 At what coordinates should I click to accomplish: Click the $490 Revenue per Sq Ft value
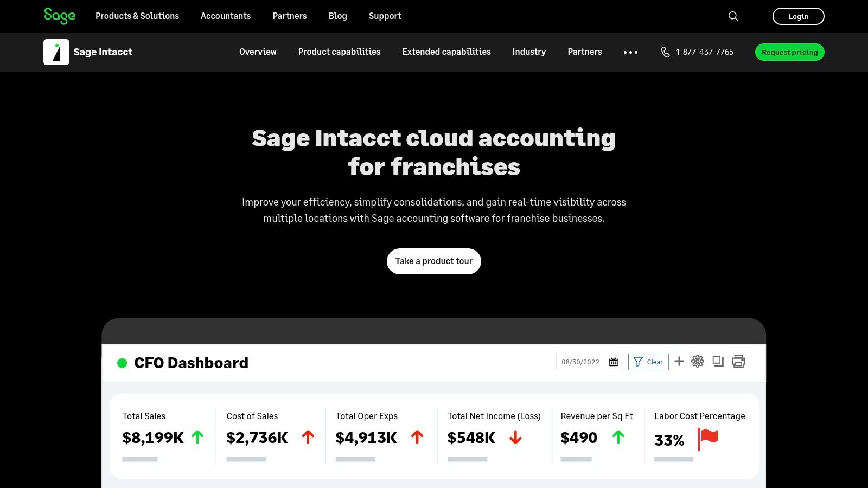[x=579, y=438]
